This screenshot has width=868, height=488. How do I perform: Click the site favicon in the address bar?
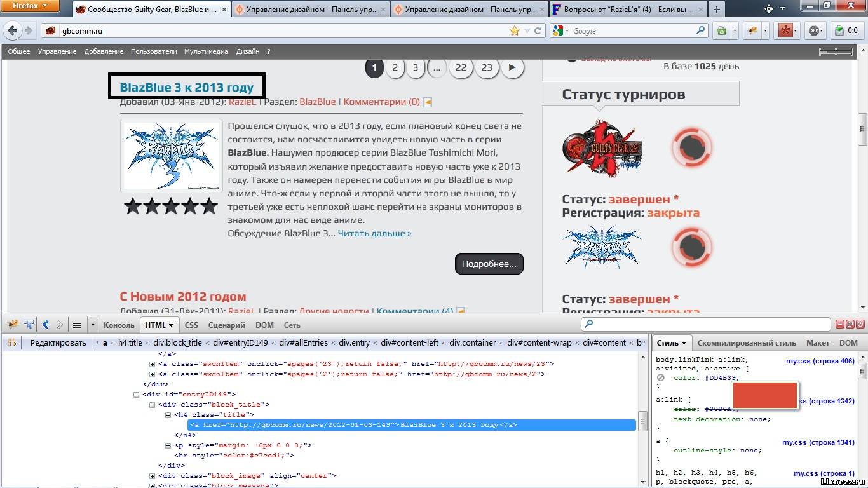click(x=51, y=30)
